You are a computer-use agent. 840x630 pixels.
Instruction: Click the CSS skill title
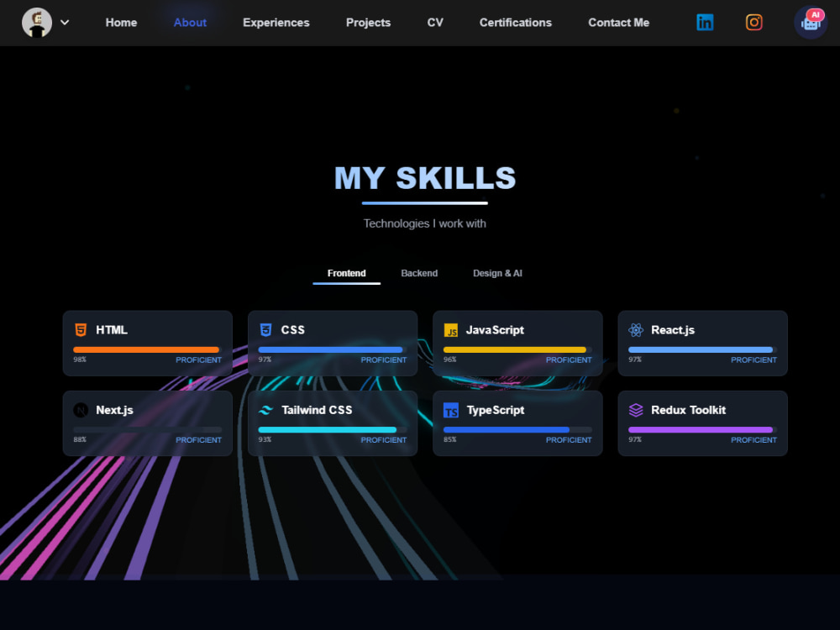(x=293, y=330)
